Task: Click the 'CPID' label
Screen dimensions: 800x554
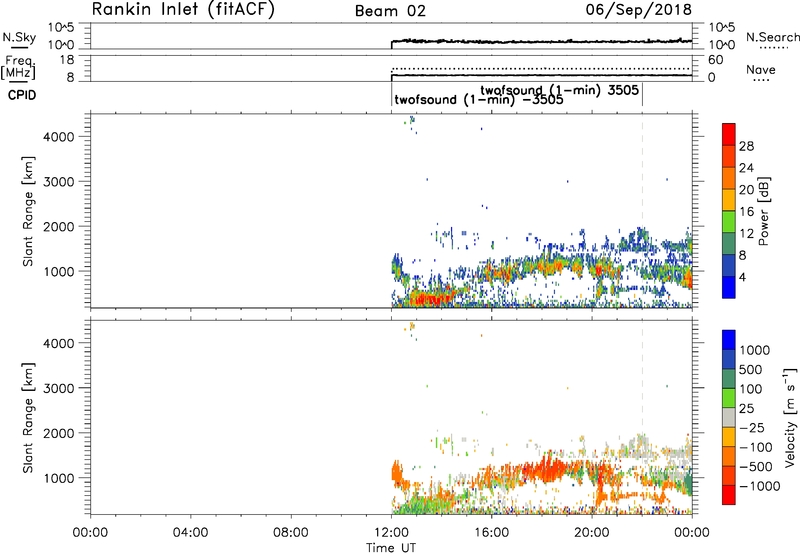Action: tap(22, 95)
